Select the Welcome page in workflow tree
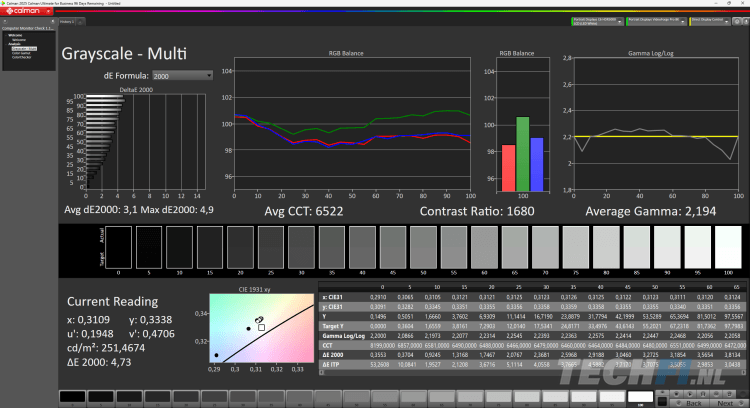Viewport: 750px width, 408px height. pyautogui.click(x=19, y=40)
